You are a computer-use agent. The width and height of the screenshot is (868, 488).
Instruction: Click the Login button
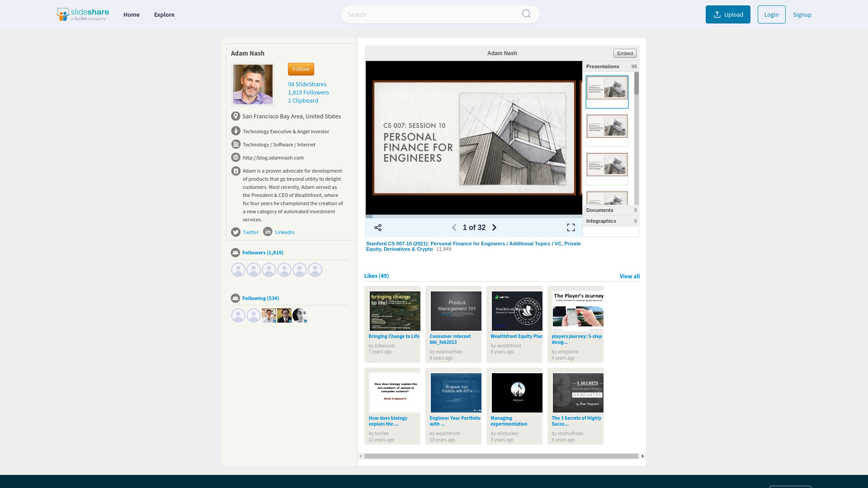(771, 14)
